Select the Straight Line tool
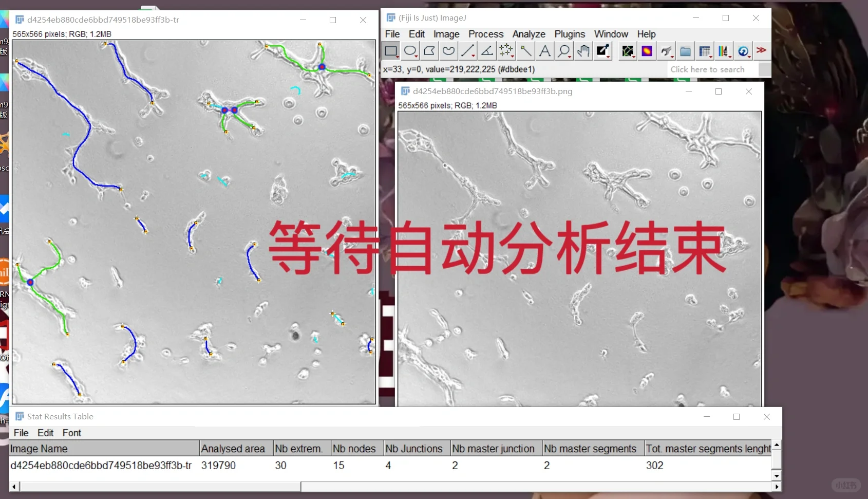868x499 pixels. click(468, 51)
